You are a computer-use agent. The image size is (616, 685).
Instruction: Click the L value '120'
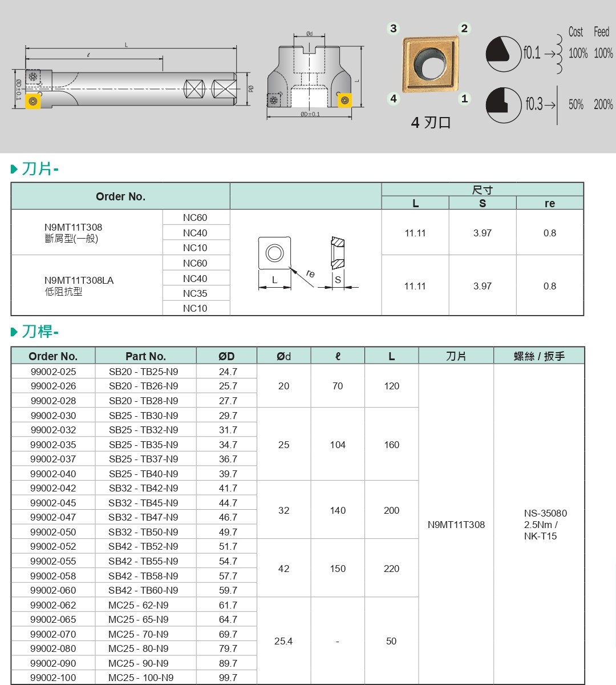[x=391, y=386]
